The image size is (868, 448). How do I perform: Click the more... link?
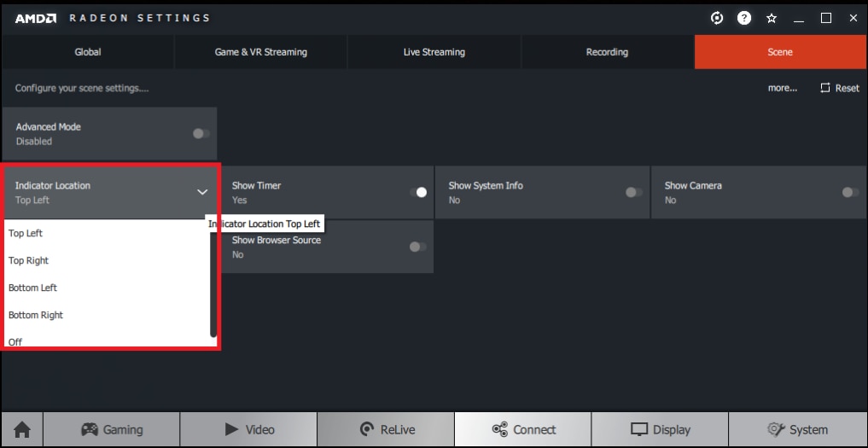click(x=782, y=88)
